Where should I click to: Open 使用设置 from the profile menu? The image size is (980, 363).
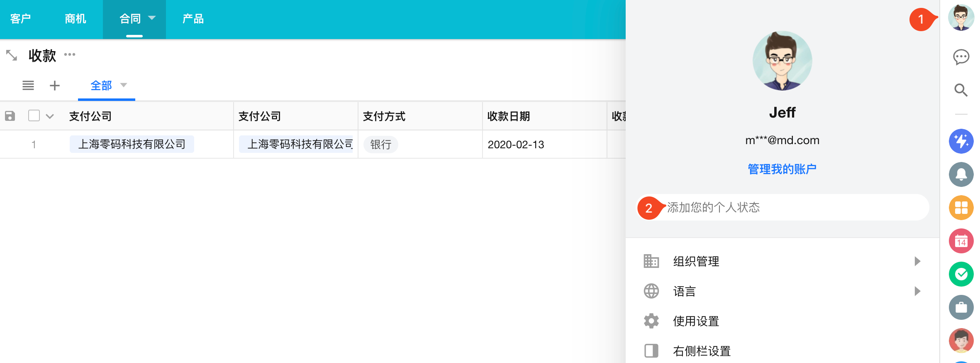point(696,321)
